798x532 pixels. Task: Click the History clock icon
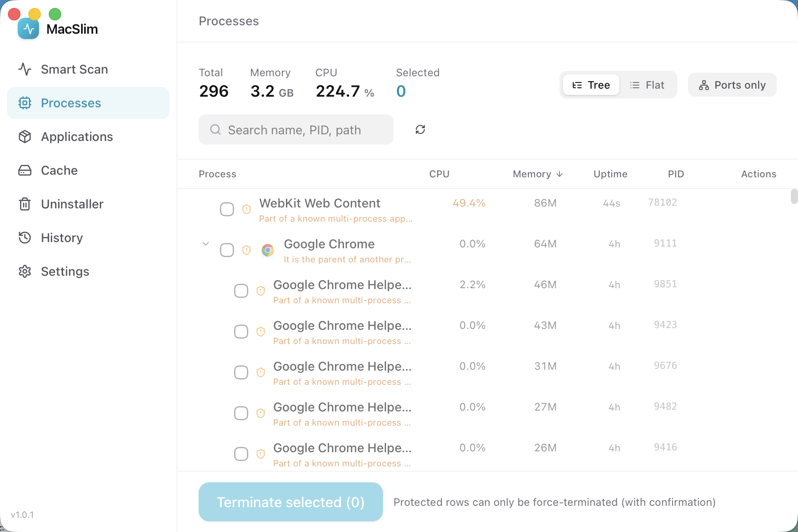point(25,238)
